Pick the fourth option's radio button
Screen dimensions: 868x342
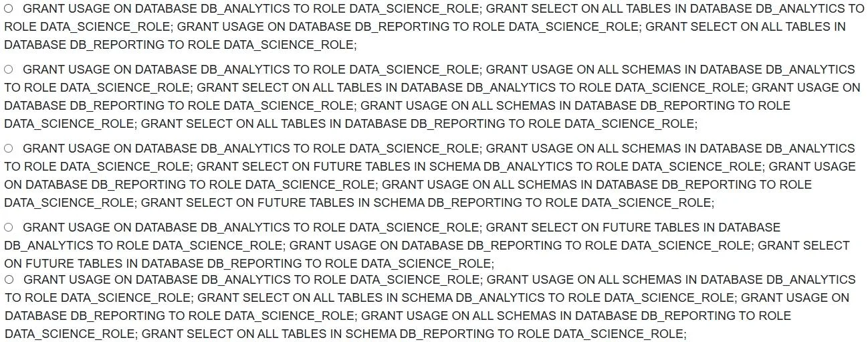coord(9,227)
